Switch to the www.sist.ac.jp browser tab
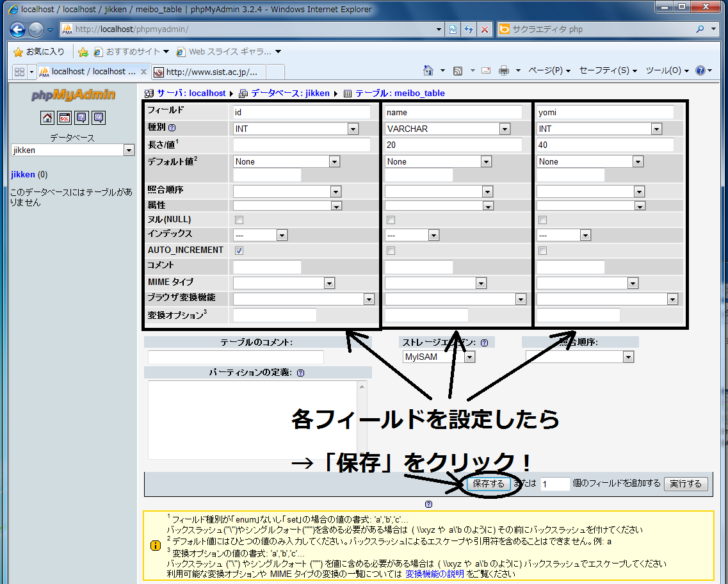Viewport: 728px width, 584px height. tap(206, 72)
